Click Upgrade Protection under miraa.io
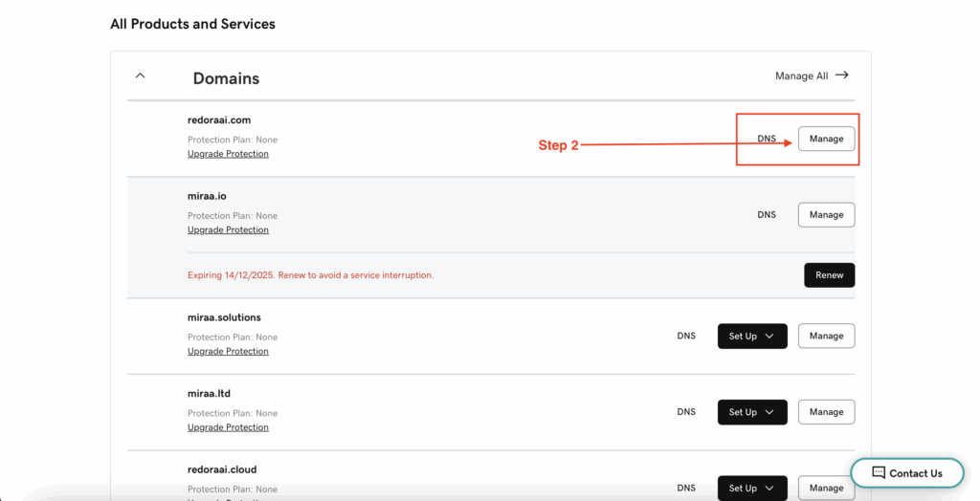 pos(228,230)
